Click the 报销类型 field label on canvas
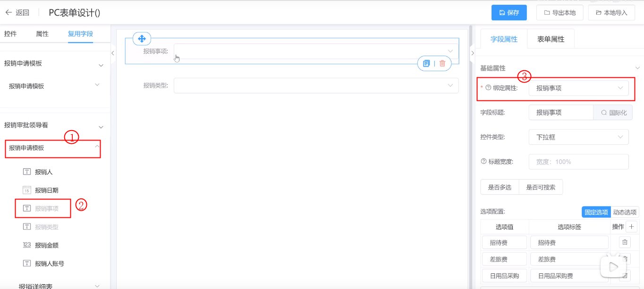This screenshot has width=644, height=289. (155, 85)
